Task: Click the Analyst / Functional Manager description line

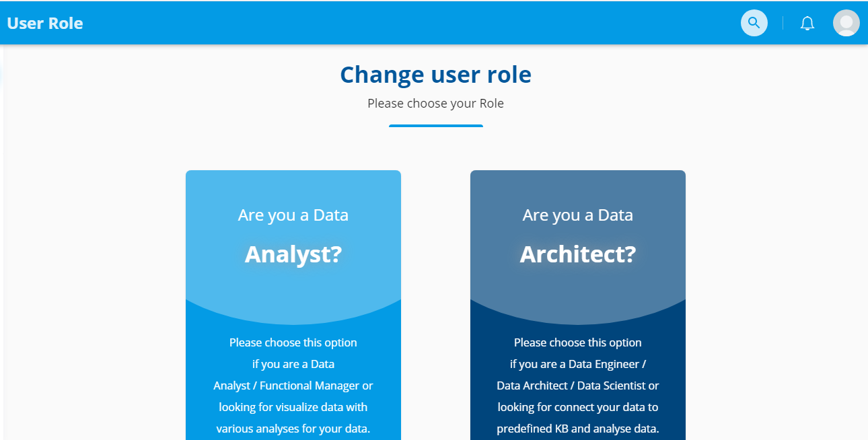Action: [293, 386]
